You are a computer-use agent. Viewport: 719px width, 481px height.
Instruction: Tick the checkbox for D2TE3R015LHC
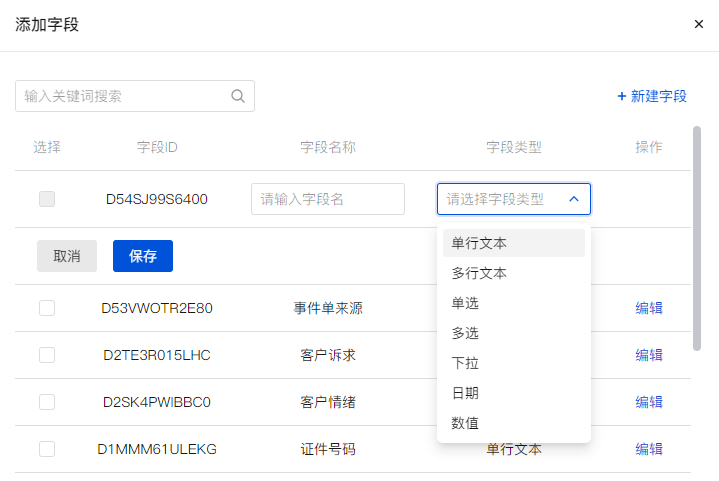47,355
